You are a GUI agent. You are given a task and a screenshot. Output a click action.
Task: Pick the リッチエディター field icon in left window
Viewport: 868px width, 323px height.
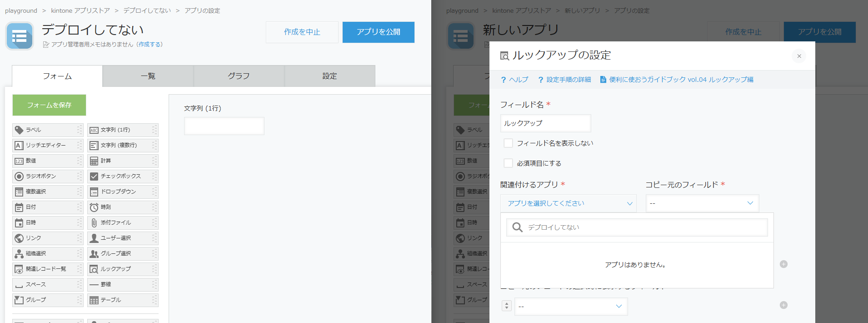(19, 146)
